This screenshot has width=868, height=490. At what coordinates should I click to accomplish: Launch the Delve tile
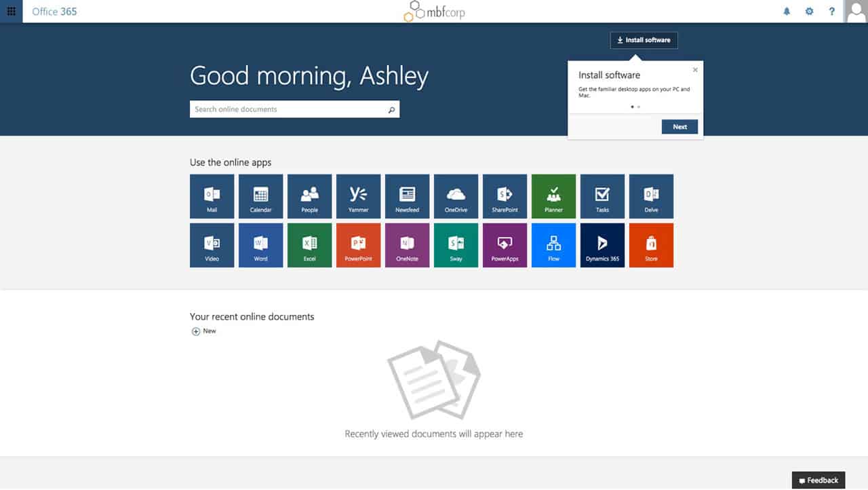coord(652,196)
